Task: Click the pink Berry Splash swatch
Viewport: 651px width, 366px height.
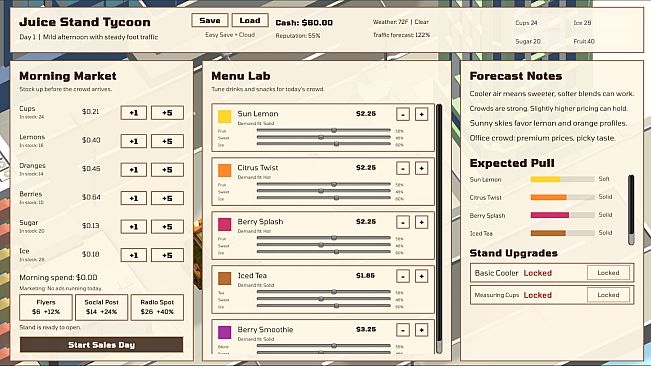Action: pyautogui.click(x=225, y=224)
